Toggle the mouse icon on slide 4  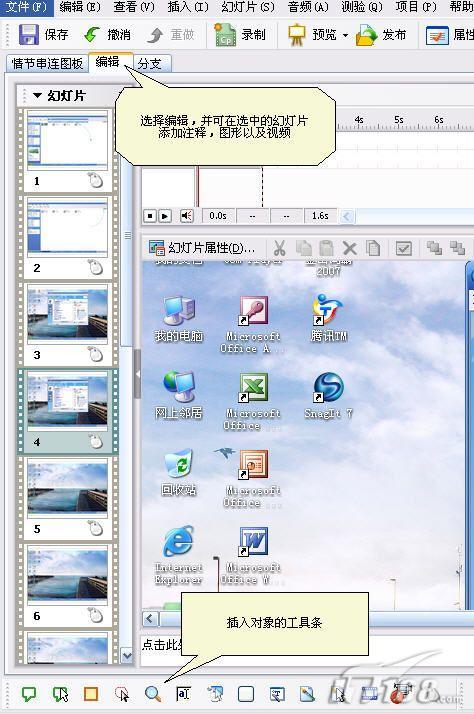coord(96,442)
